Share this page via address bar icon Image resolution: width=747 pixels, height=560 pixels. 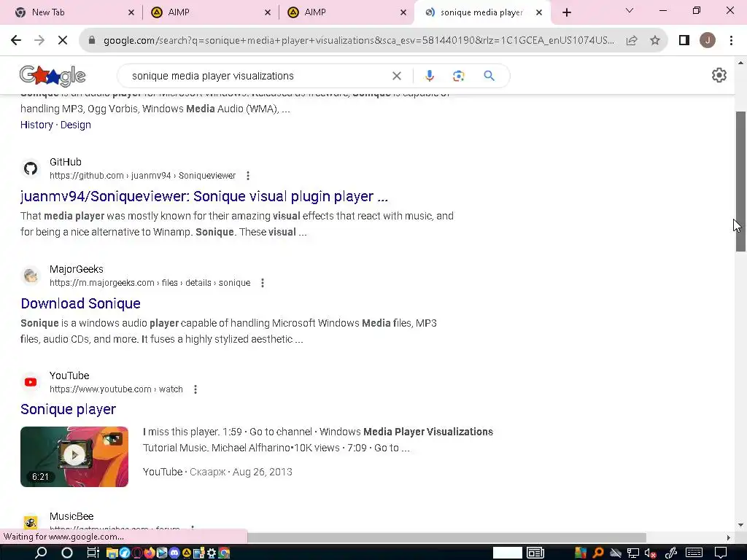coord(632,41)
